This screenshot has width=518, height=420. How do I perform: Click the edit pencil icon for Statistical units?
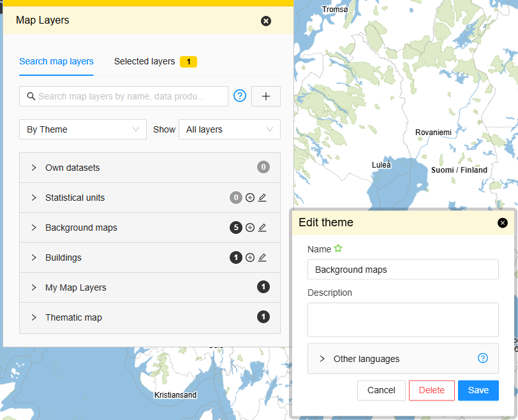262,198
